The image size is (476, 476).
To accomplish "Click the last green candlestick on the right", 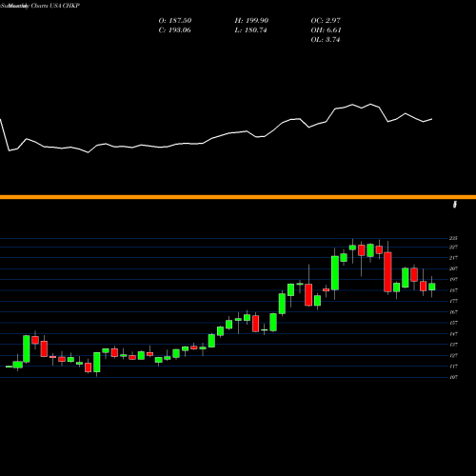I will point(431,287).
